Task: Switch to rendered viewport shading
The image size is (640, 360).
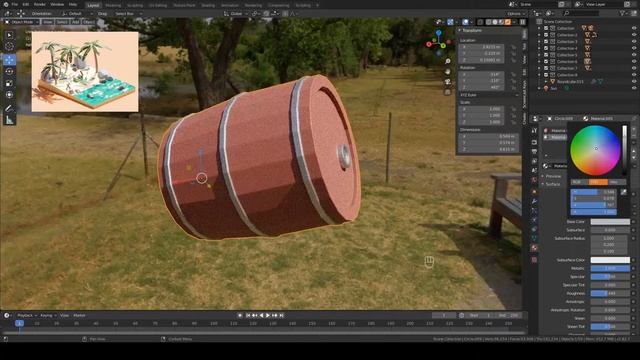Action: (x=508, y=22)
